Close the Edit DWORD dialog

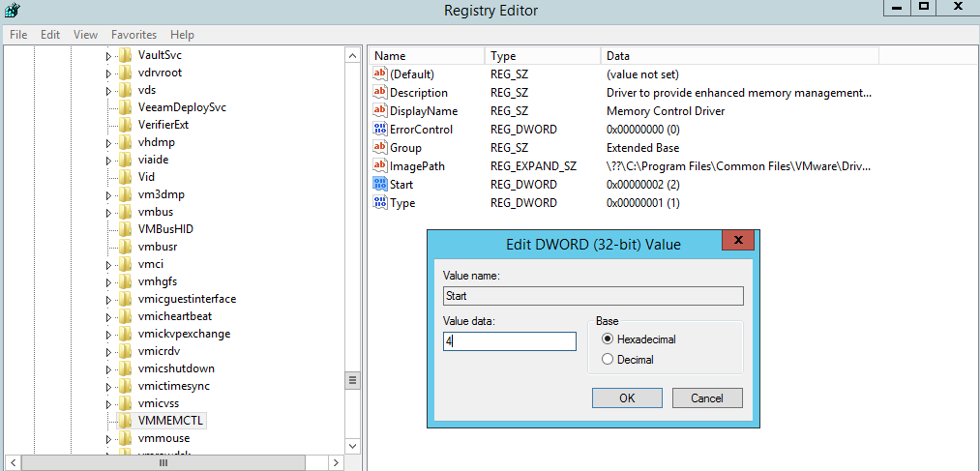[738, 241]
